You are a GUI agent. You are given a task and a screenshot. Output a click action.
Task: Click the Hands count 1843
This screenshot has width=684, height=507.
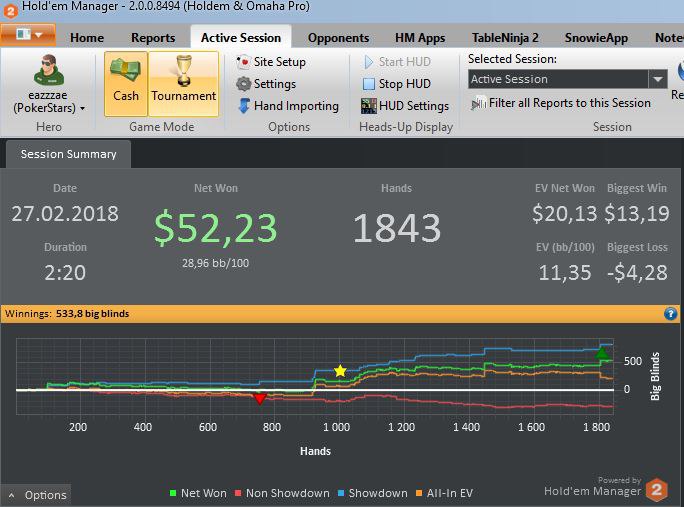[397, 228]
